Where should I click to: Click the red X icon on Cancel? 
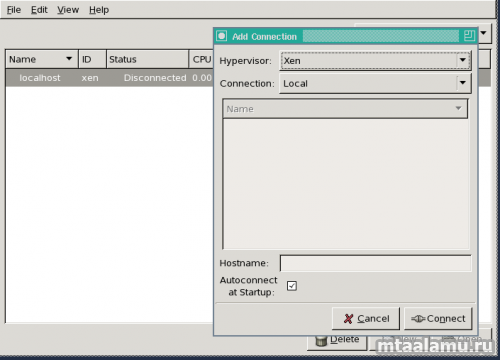(x=348, y=319)
